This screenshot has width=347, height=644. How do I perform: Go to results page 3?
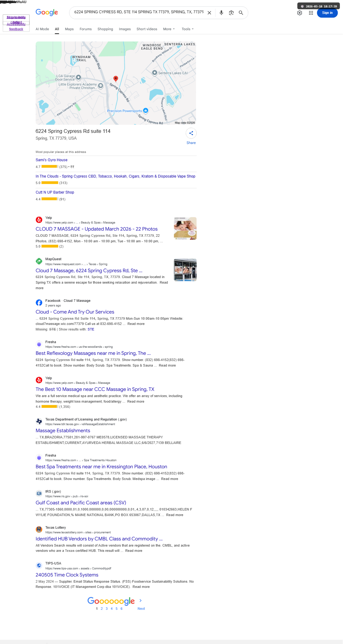pos(107,609)
